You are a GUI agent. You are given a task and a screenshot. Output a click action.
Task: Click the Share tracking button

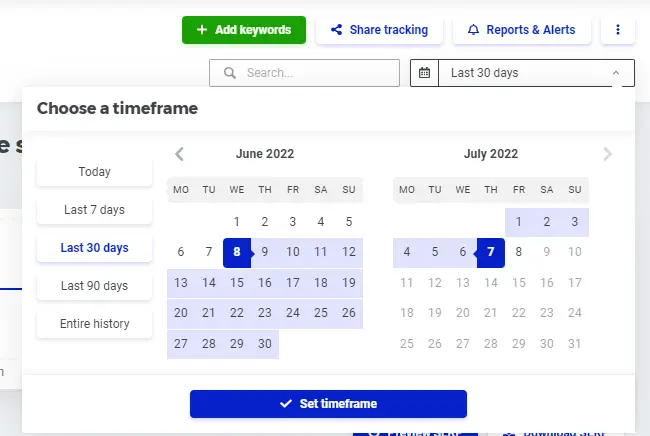pyautogui.click(x=379, y=30)
